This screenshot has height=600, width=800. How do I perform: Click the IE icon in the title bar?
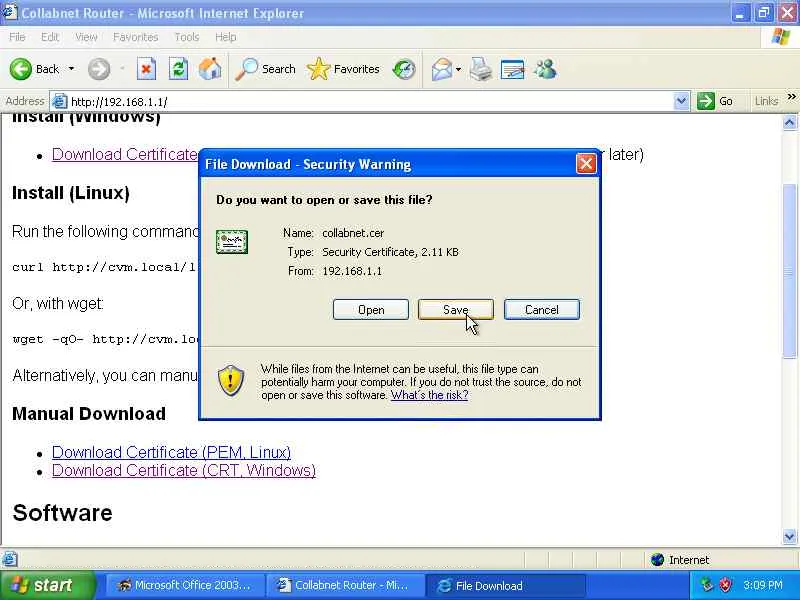(9, 12)
